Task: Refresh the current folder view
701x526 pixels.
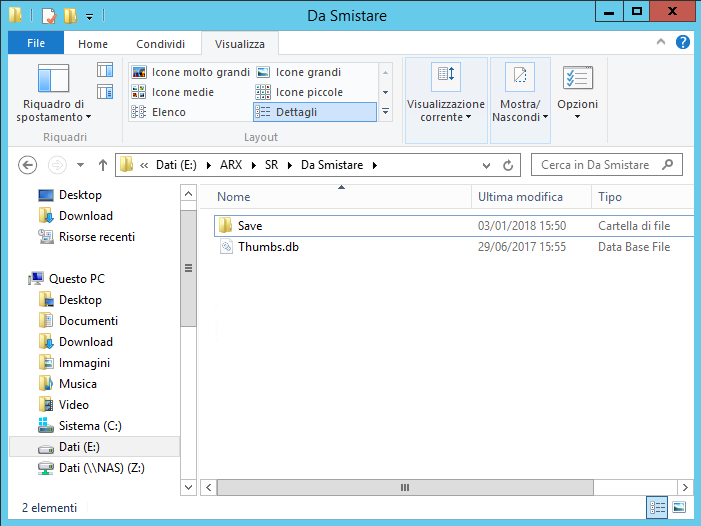Action: coord(509,165)
